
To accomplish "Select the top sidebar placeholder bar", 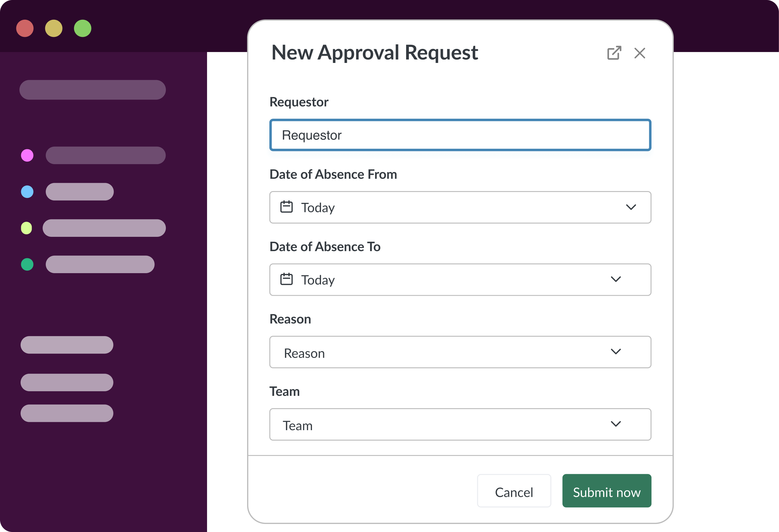I will [x=93, y=90].
